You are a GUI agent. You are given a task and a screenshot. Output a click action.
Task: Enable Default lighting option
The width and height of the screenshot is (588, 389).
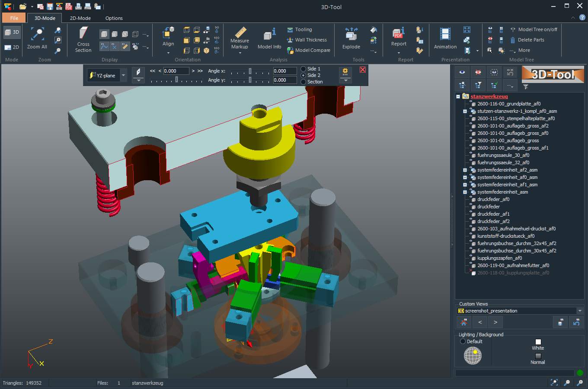462,341
